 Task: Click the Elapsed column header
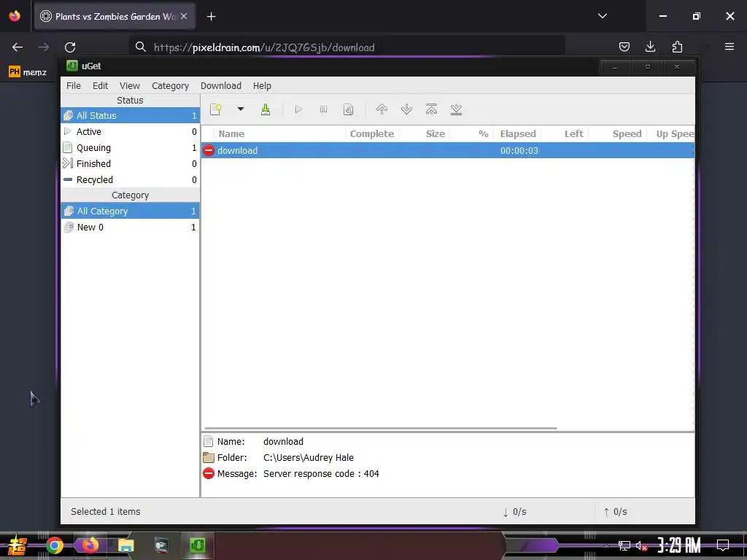click(x=517, y=134)
